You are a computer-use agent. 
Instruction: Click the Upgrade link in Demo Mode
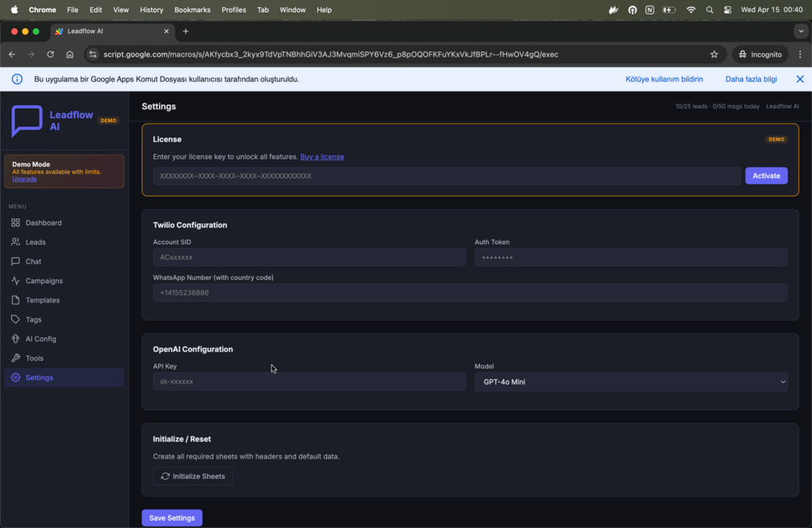(24, 179)
